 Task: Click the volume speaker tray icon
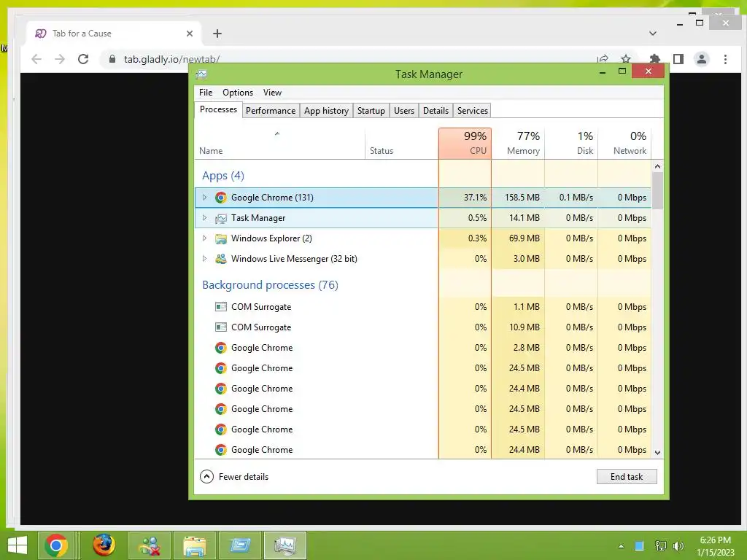[678, 546]
